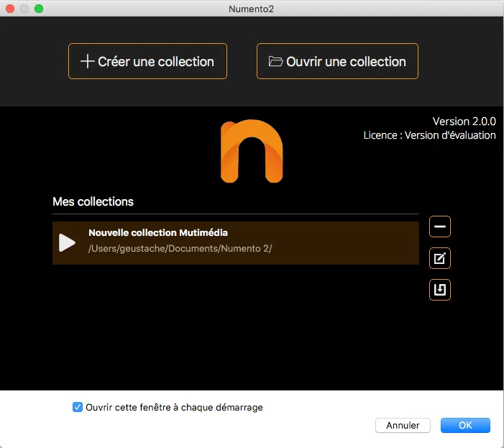
Task: Click the edit pencil icon for collection
Action: [x=440, y=258]
